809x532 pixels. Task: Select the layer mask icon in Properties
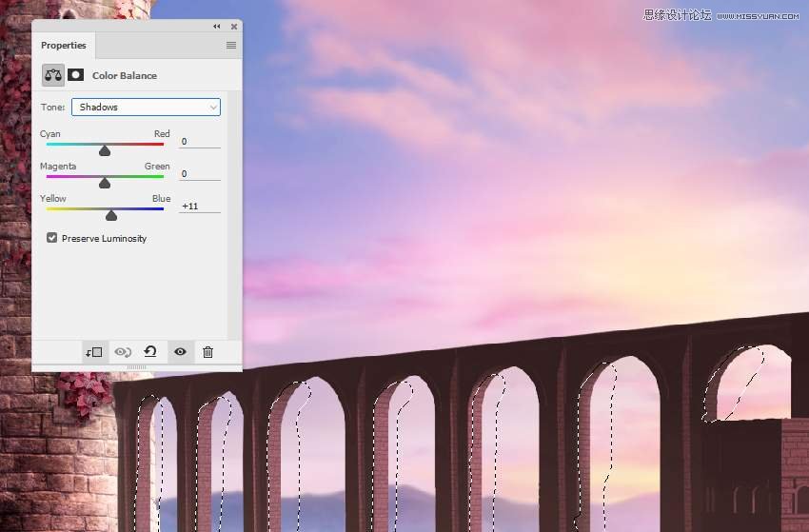coord(76,75)
